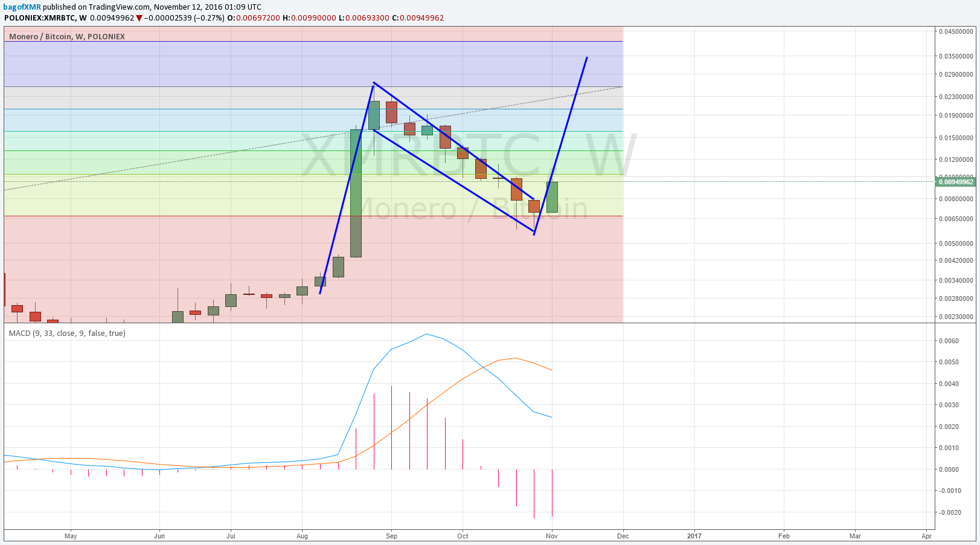Click the 0.04500000 price axis label
Screen dimensions: 980x545
[956, 31]
